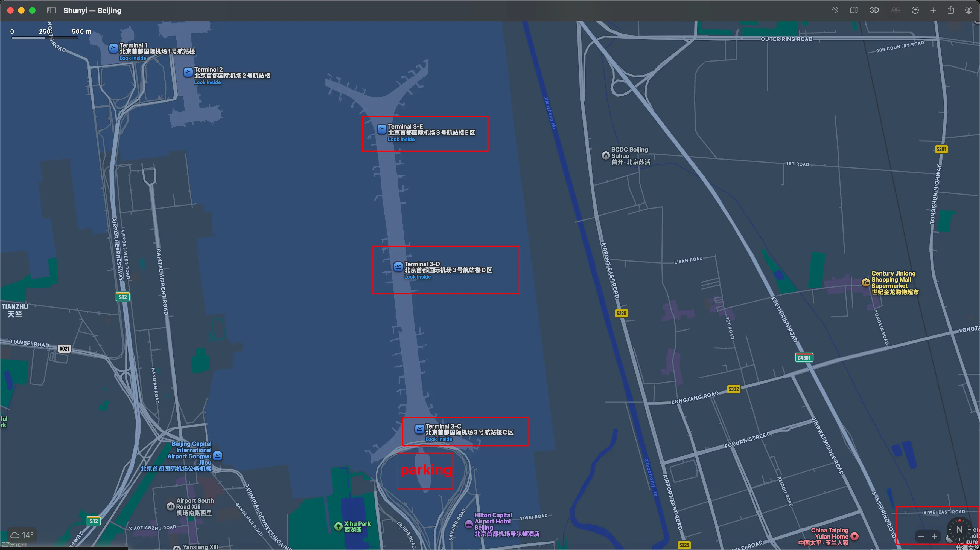
Task: Zoom out with the minus button
Action: click(x=921, y=536)
